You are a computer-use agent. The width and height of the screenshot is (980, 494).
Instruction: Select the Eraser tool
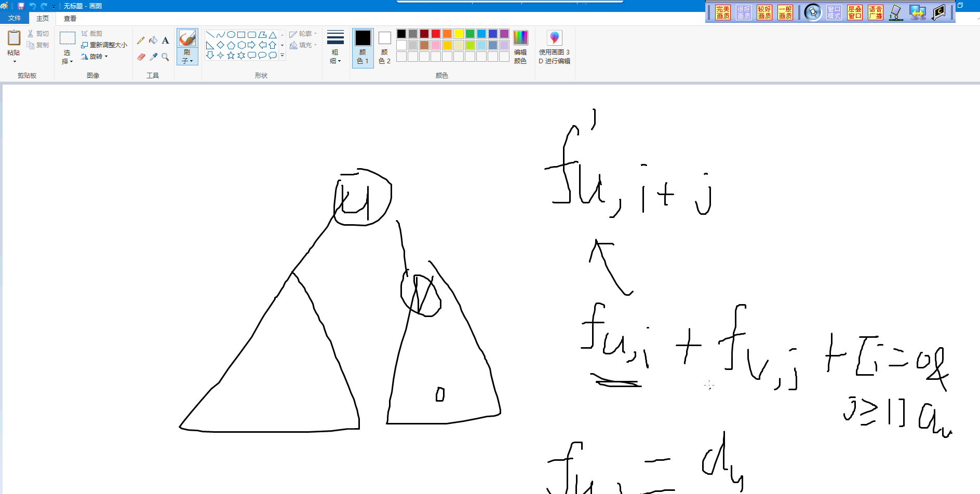pos(141,57)
